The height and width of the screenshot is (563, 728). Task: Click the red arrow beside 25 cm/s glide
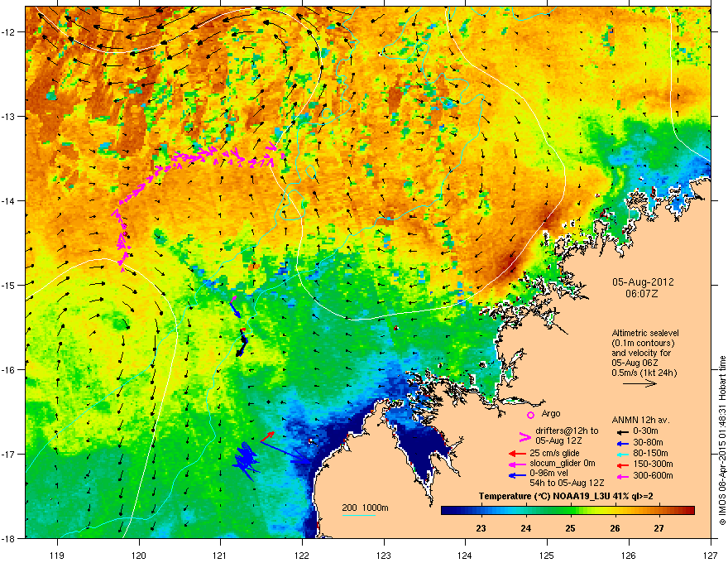pyautogui.click(x=517, y=453)
